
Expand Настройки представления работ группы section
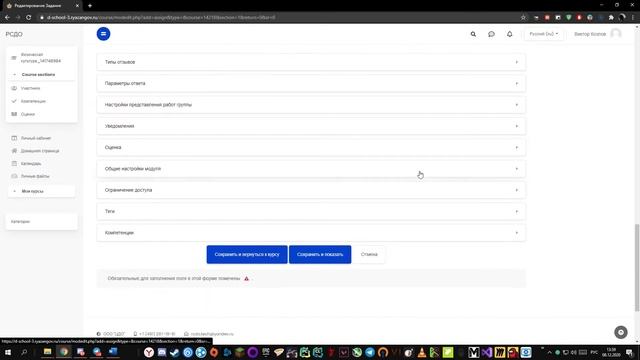[x=311, y=104]
